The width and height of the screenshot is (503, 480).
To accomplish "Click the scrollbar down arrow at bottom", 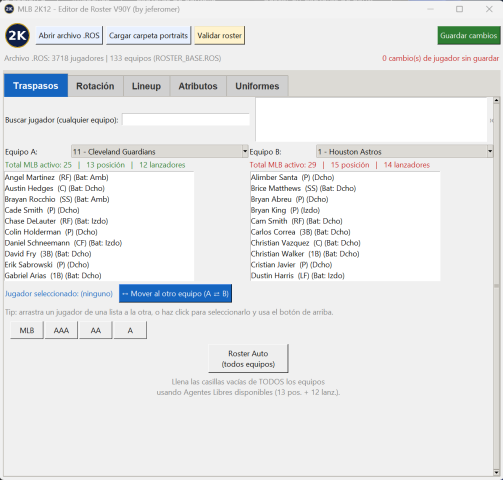I will click(496, 472).
